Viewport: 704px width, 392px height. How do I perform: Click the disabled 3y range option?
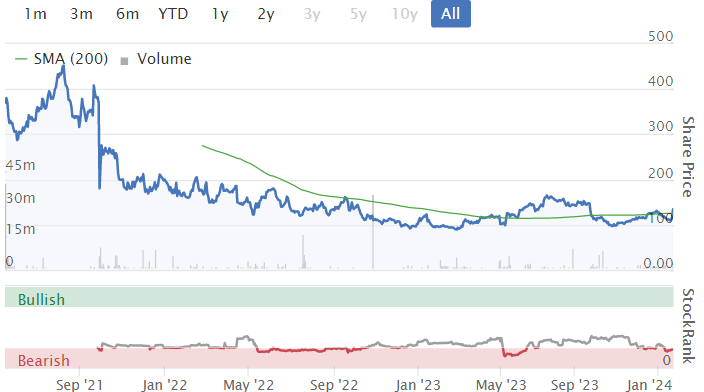[x=312, y=14]
